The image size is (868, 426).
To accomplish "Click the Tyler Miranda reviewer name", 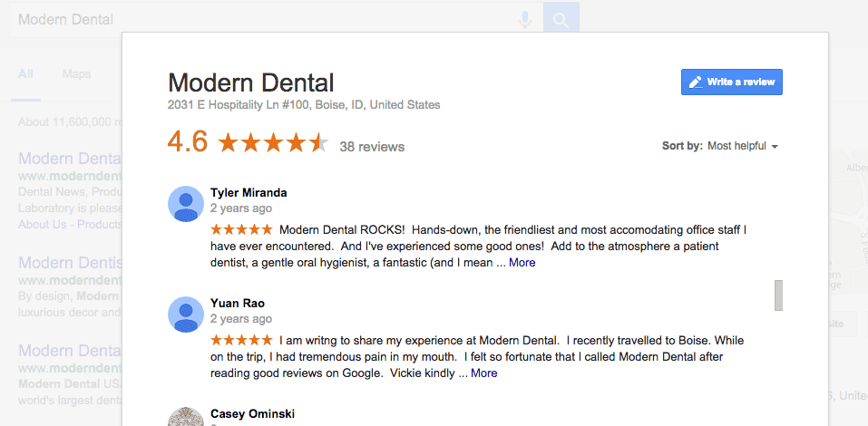I will pyautogui.click(x=249, y=193).
